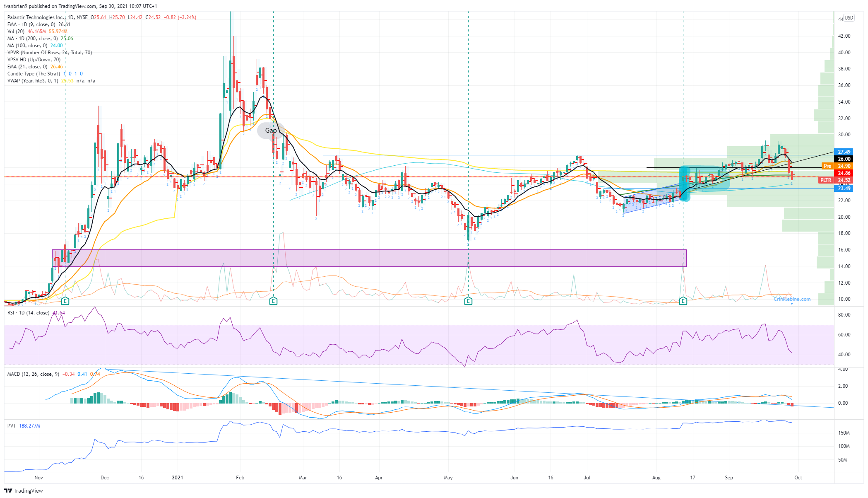Screen dimensions: 868x498
Task: Click the May label on time axis
Action: tap(448, 478)
